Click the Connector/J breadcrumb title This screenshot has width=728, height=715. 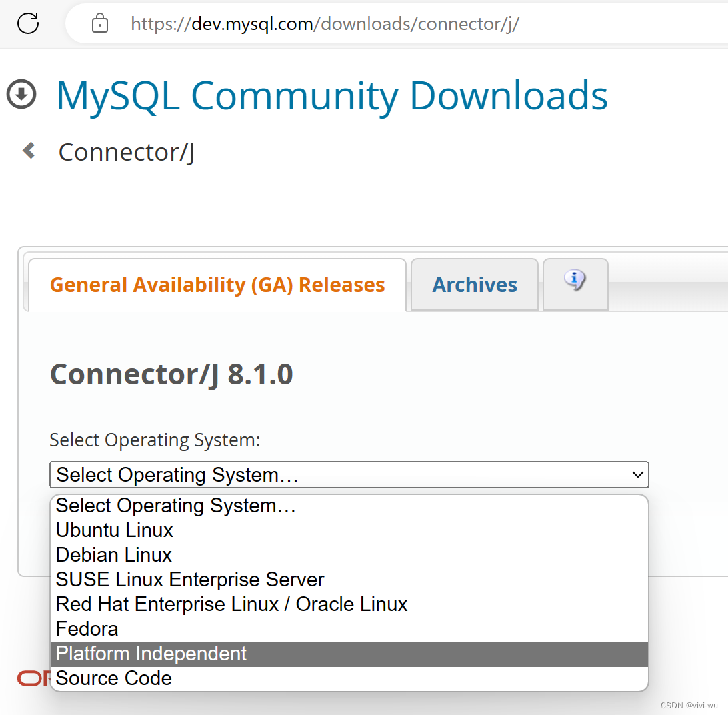(127, 152)
